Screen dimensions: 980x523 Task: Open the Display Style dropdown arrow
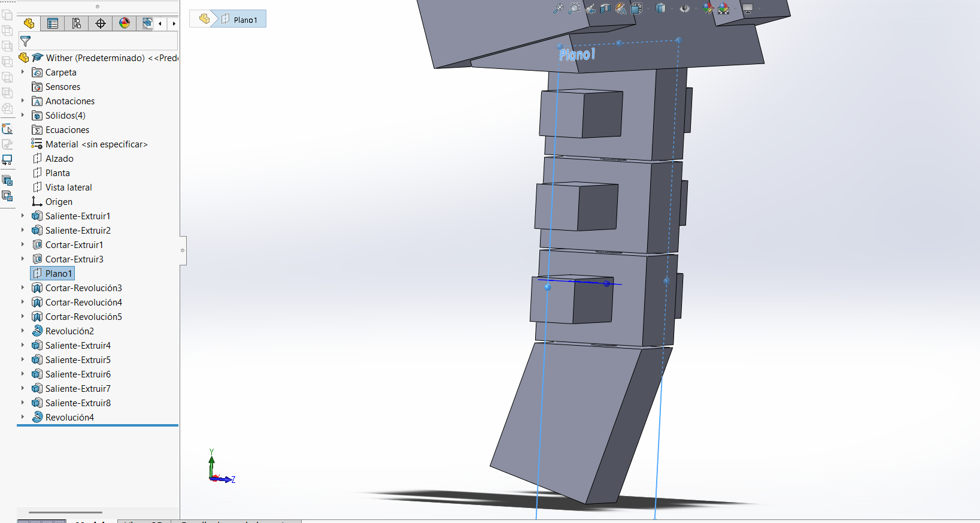tap(671, 8)
